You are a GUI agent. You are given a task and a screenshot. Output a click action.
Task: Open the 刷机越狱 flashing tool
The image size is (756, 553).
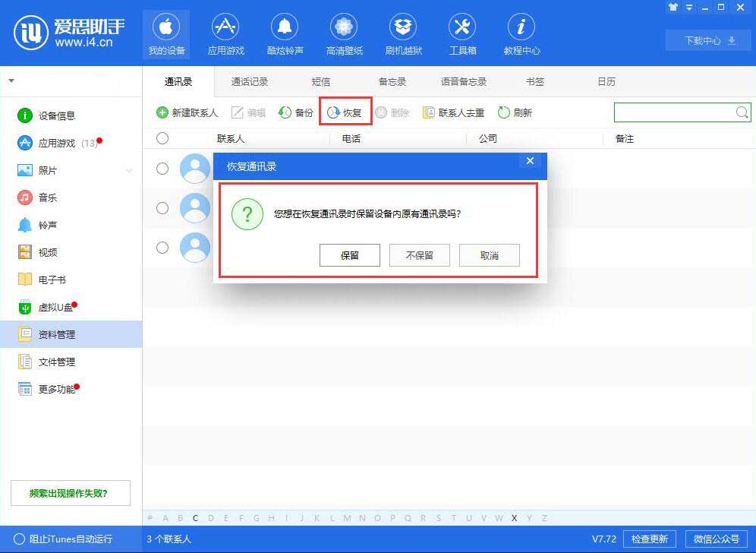tap(403, 34)
